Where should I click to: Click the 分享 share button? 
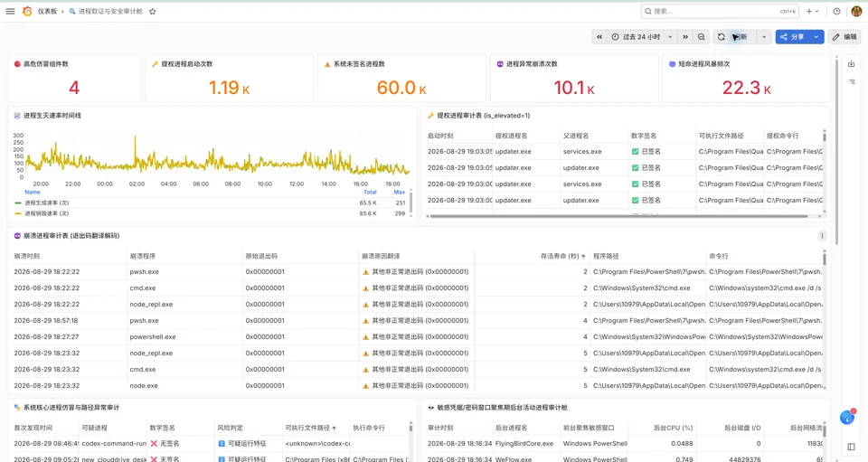[x=792, y=37]
